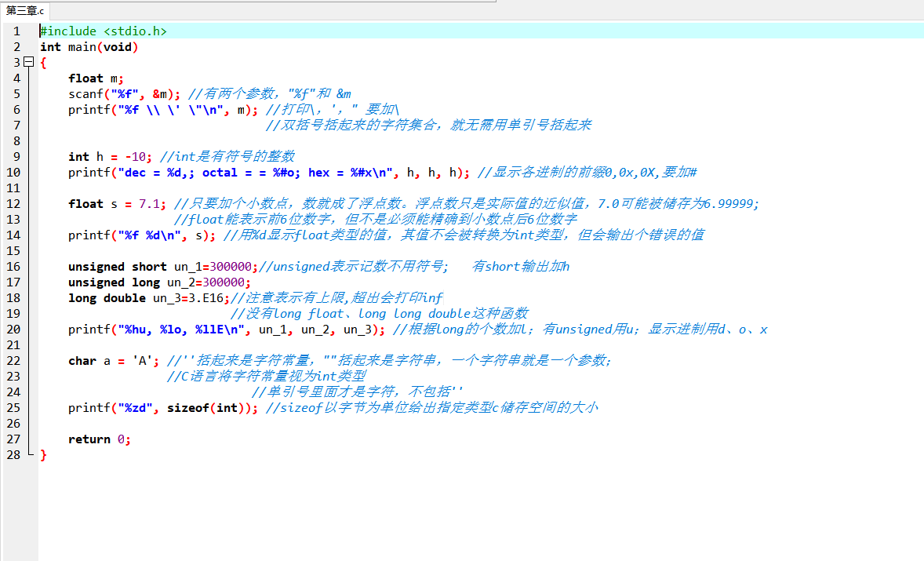This screenshot has height=561, width=924.
Task: Collapse the main function fold marker
Action: point(28,63)
